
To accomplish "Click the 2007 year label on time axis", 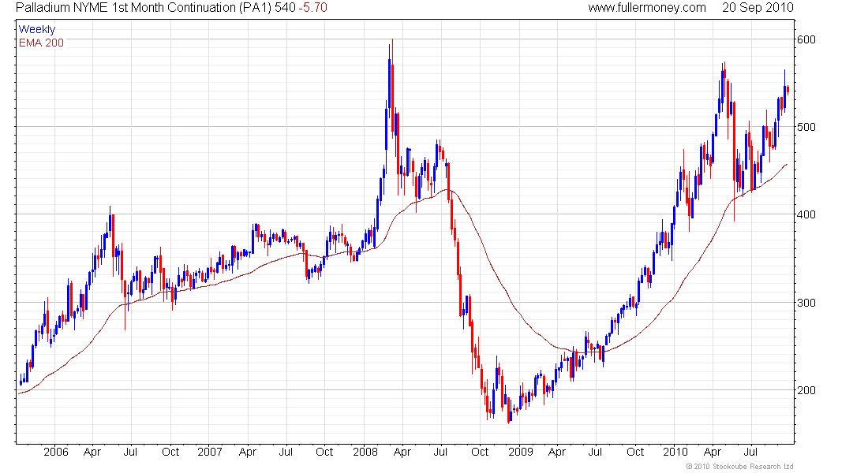I will pos(210,452).
